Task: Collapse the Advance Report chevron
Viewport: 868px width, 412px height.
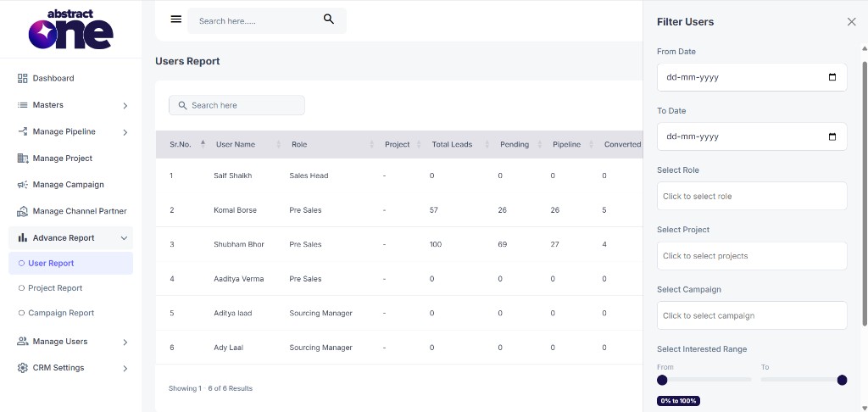Action: click(x=124, y=237)
